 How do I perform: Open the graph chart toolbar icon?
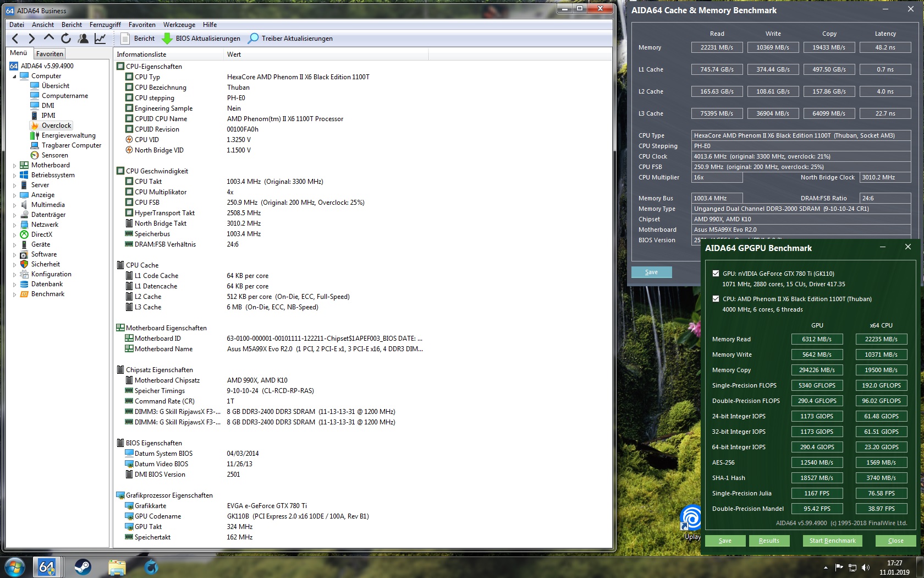coord(100,39)
